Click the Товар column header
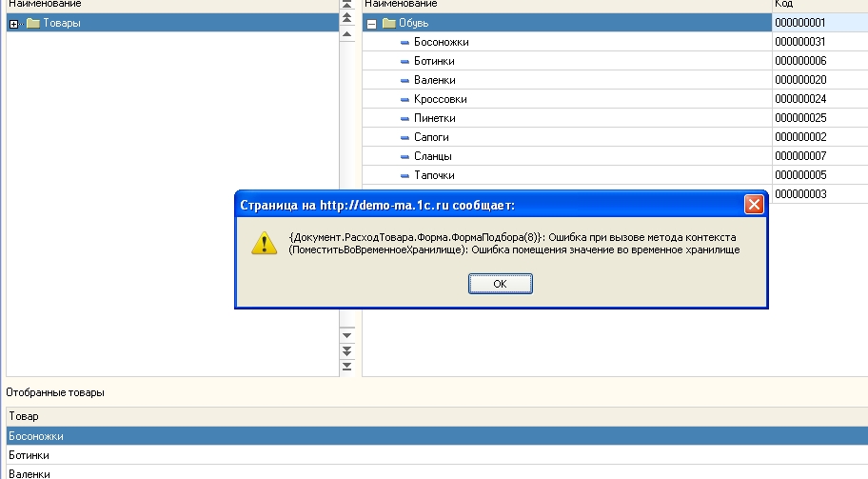The image size is (868, 479). coord(24,416)
